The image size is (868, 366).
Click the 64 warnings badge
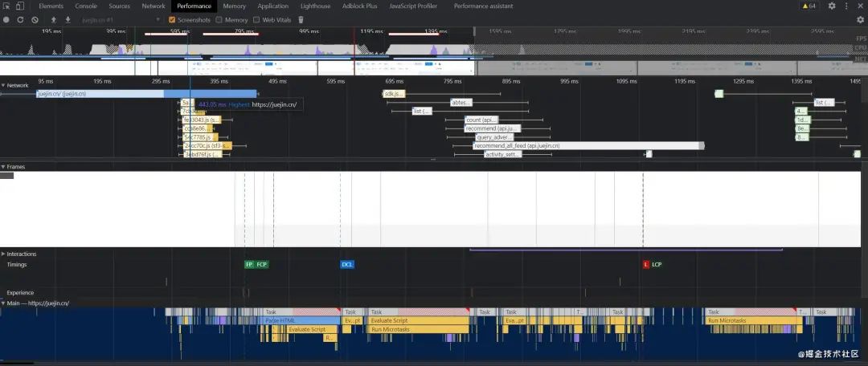pos(809,6)
